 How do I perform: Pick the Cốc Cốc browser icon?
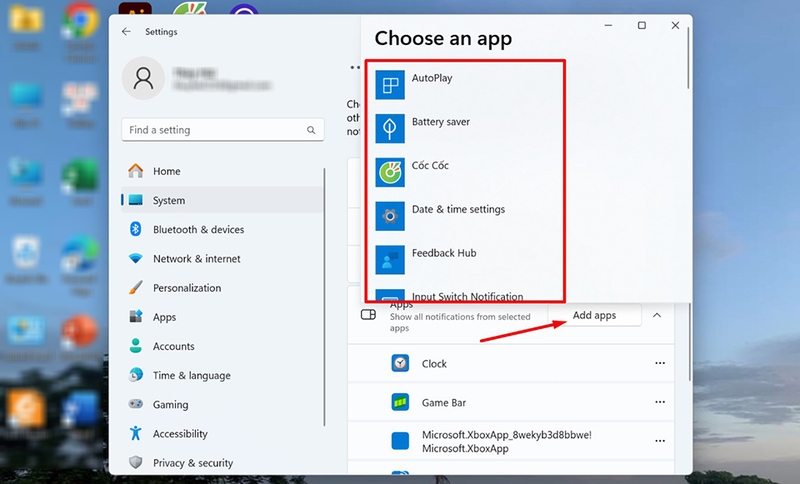[390, 172]
